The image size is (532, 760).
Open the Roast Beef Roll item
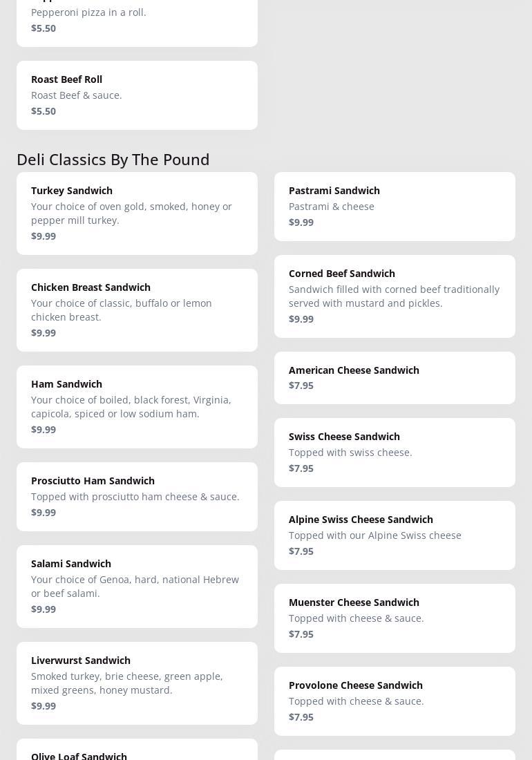tap(137, 95)
